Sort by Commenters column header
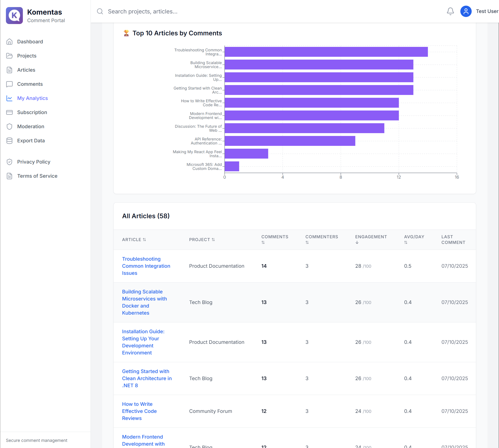Image resolution: width=499 pixels, height=448 pixels. [x=321, y=239]
